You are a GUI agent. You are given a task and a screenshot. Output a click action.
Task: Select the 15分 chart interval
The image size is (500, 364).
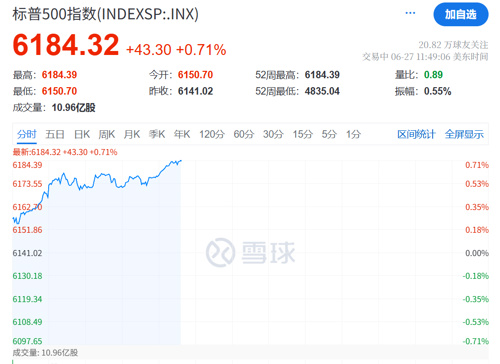tap(303, 134)
